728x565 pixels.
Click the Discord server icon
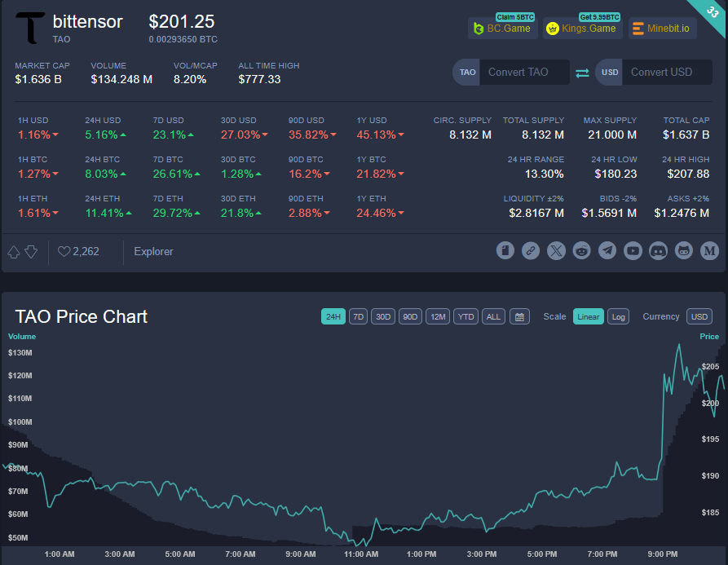point(659,251)
